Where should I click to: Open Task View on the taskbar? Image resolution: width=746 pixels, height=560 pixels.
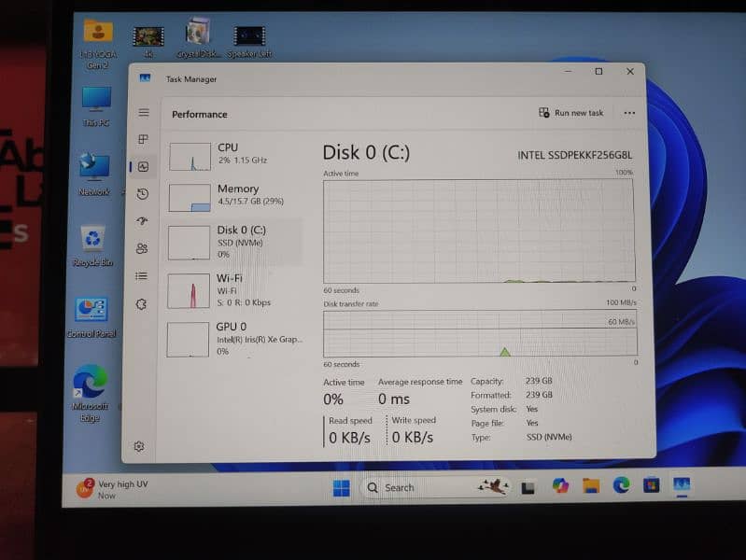(x=528, y=488)
